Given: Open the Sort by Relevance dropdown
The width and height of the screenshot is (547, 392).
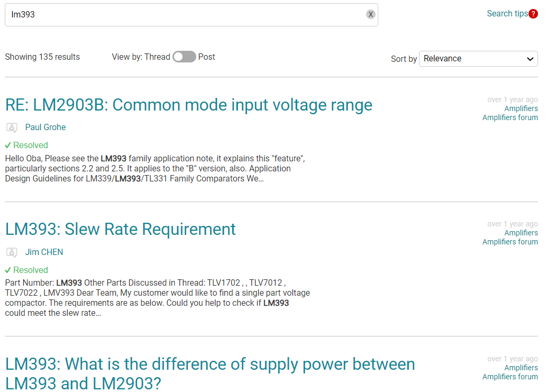Looking at the screenshot, I should [x=478, y=59].
